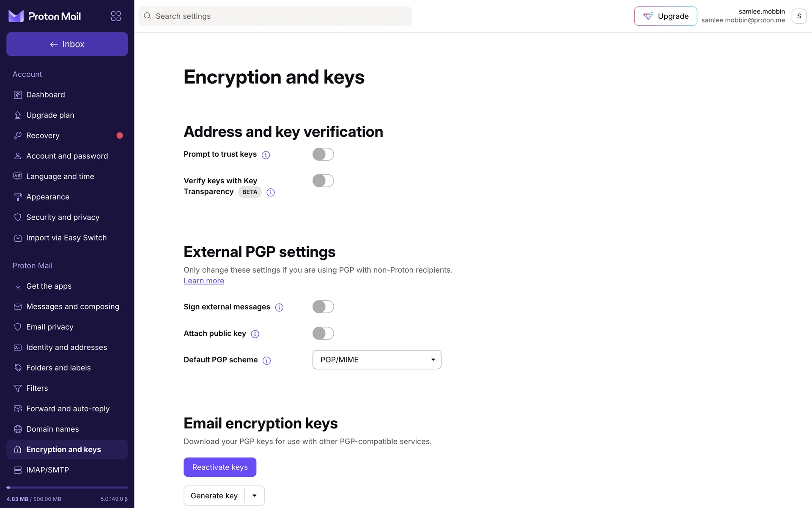Enable Prompt to trust keys toggle
Screen dimensions: 812x508
323,155
